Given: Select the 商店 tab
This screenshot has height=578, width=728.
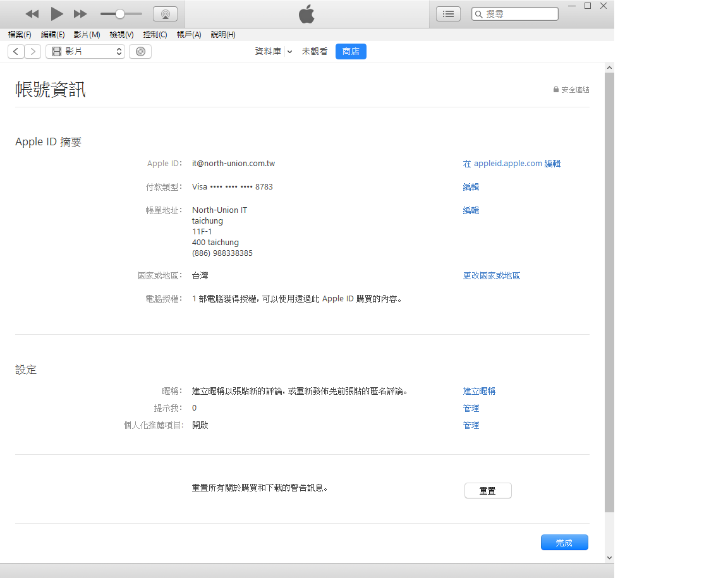Looking at the screenshot, I should 351,52.
